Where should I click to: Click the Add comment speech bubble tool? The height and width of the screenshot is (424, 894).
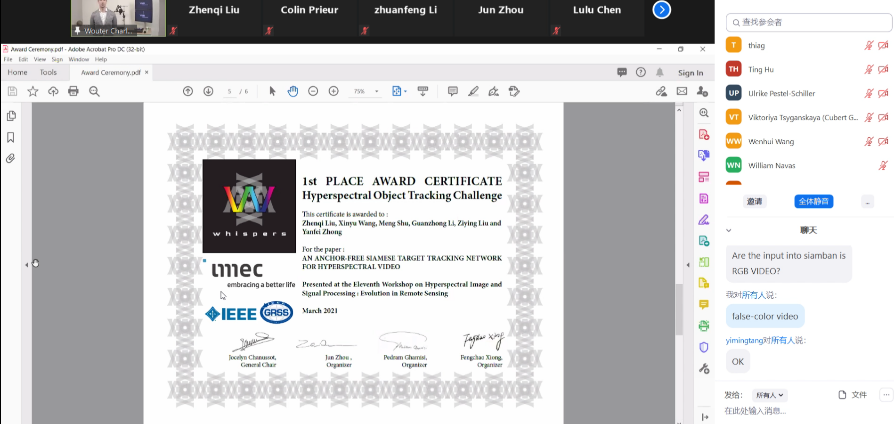(452, 91)
